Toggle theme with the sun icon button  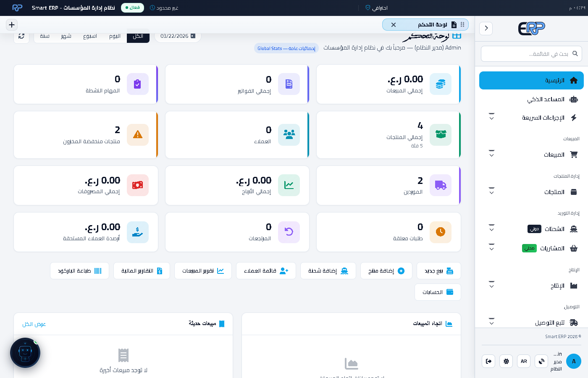[506, 361]
